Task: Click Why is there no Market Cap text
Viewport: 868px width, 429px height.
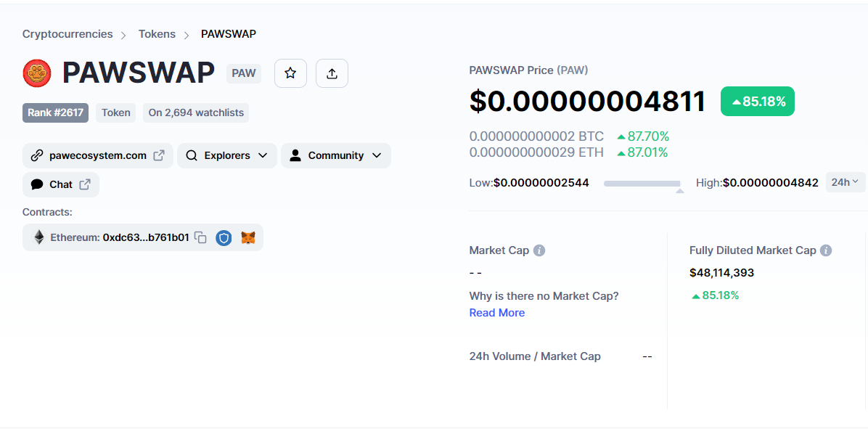Action: pyautogui.click(x=544, y=296)
